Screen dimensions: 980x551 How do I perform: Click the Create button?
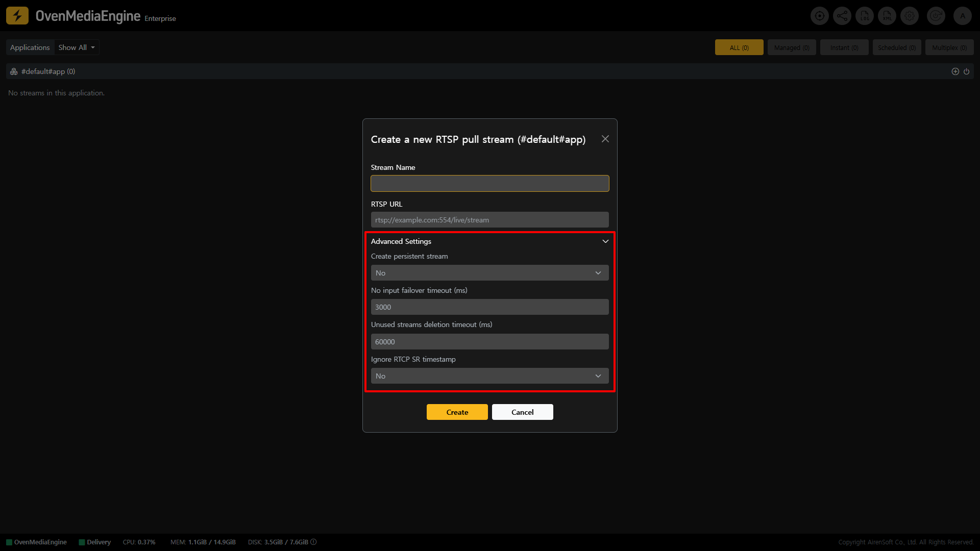point(457,412)
